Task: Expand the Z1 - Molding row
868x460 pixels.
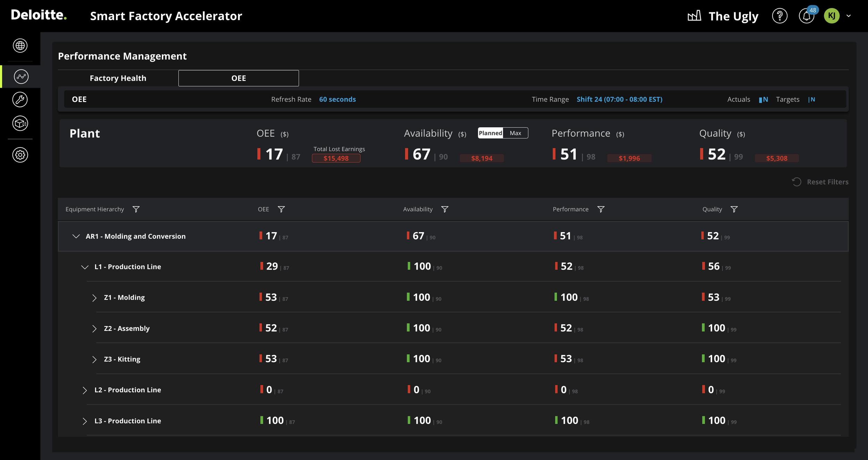Action: tap(94, 298)
